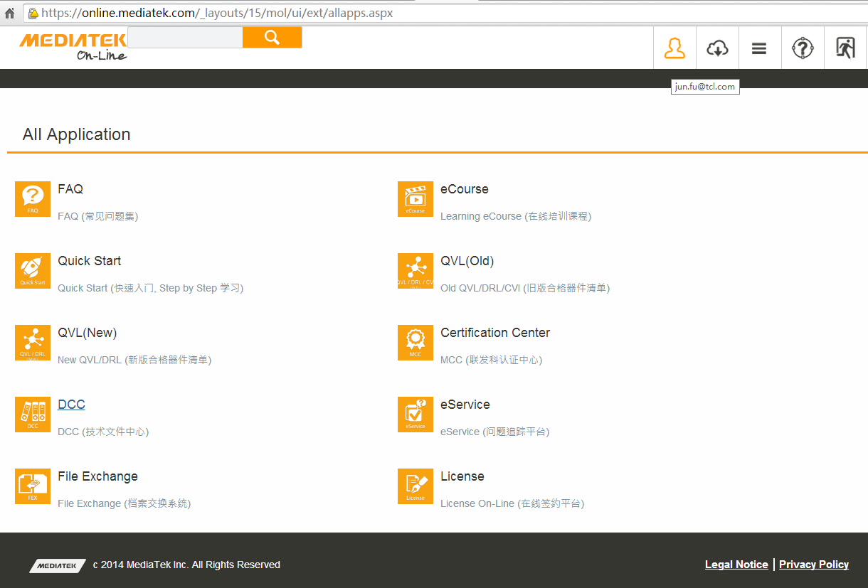Open the DCC binders icon

point(33,415)
